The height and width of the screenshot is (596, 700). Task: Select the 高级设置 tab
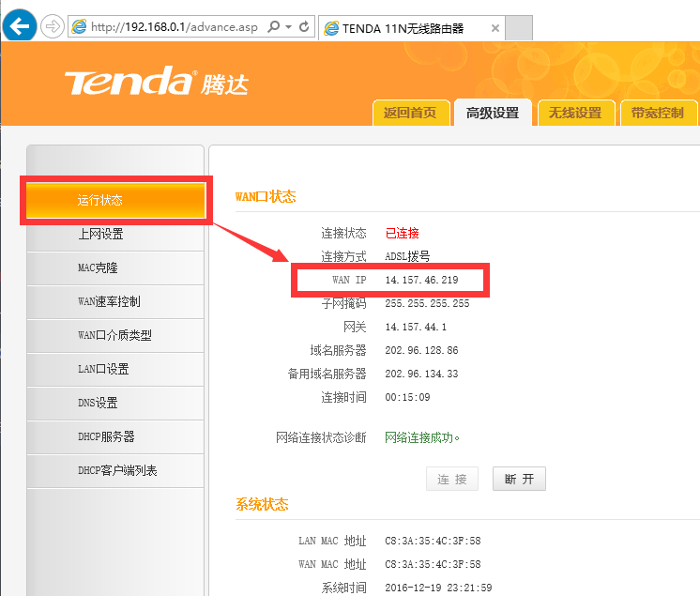[x=492, y=113]
